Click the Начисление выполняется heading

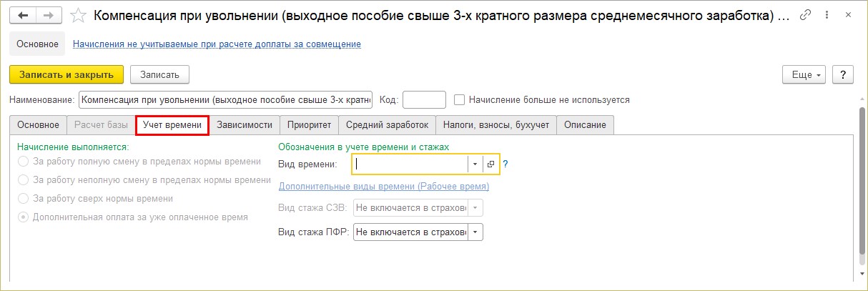[72, 147]
